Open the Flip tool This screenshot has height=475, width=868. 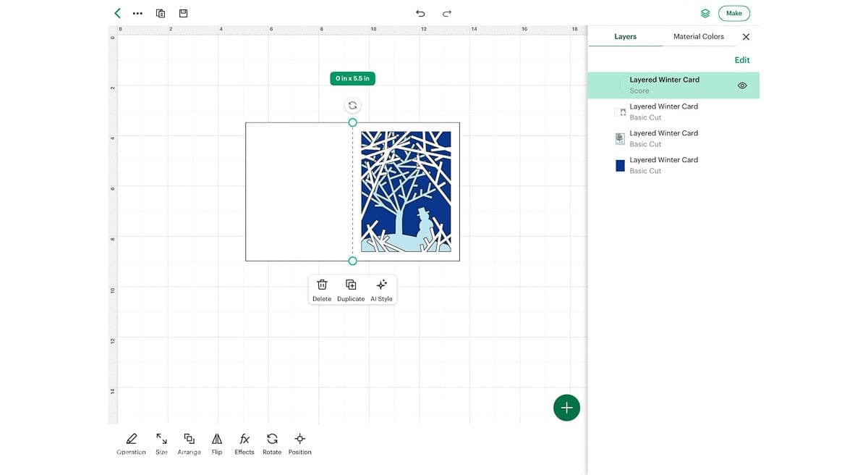(x=216, y=444)
